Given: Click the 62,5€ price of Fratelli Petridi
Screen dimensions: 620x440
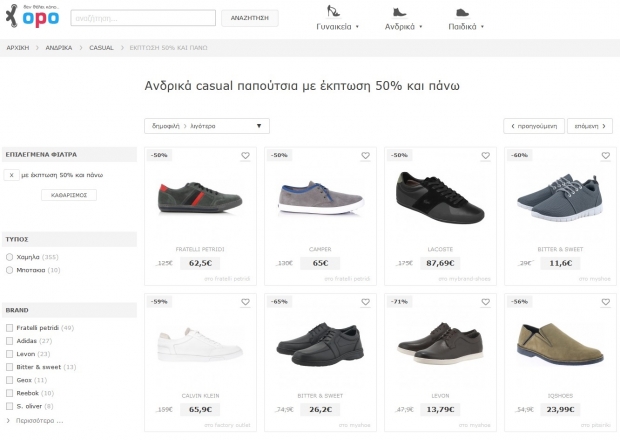Looking at the screenshot, I should tap(200, 263).
